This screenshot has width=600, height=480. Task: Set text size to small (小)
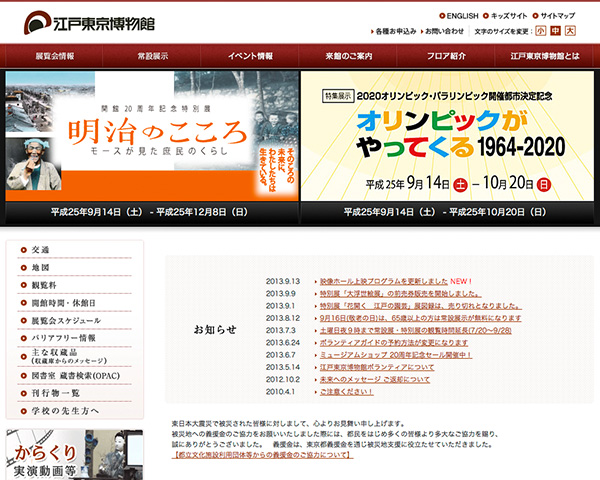tap(541, 31)
